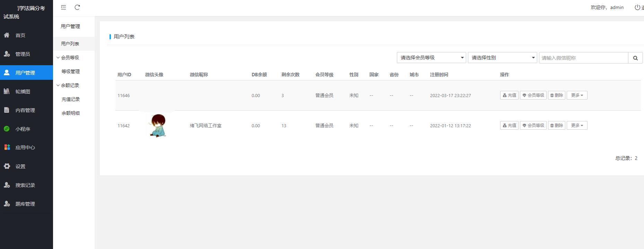Open the 请选择性别 dropdown

coord(503,58)
